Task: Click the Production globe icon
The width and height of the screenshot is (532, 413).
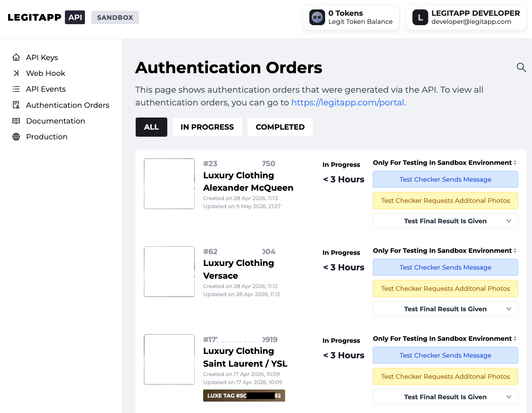Action: pos(16,137)
